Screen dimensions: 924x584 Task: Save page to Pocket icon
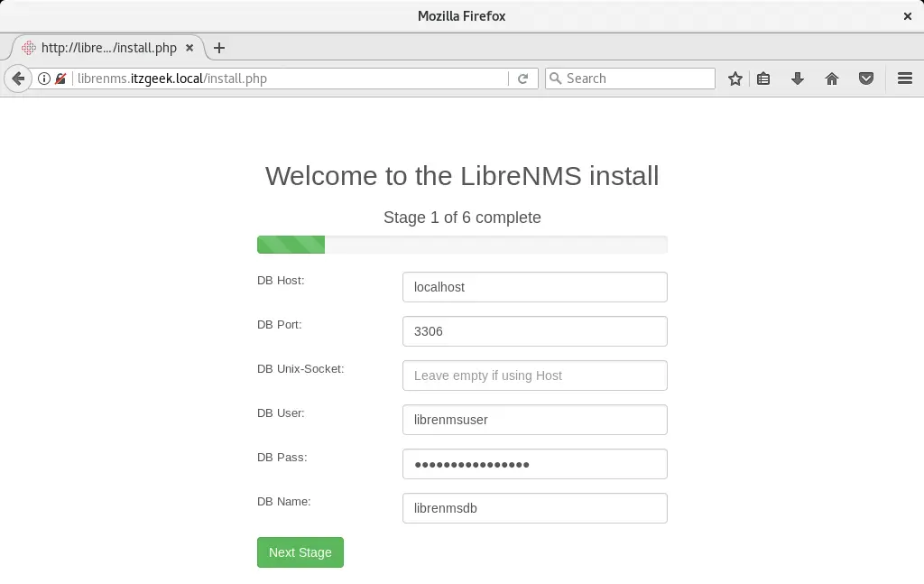[x=865, y=79]
